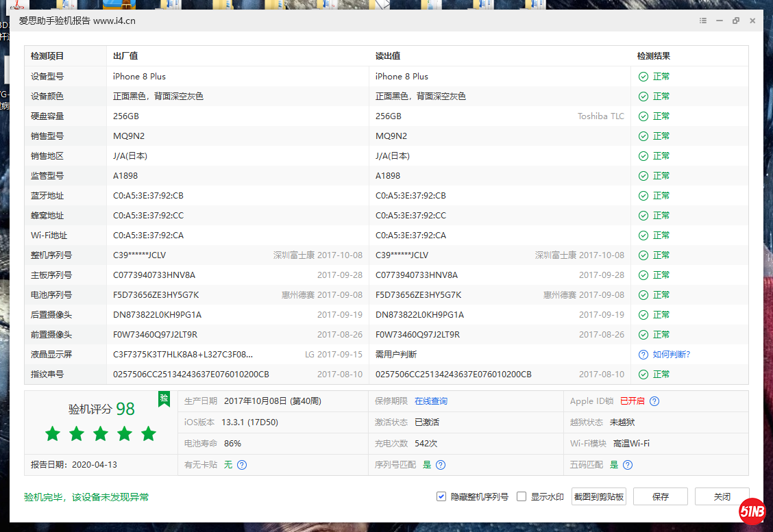Restore the window using title bar button
The height and width of the screenshot is (532, 773).
(x=736, y=21)
